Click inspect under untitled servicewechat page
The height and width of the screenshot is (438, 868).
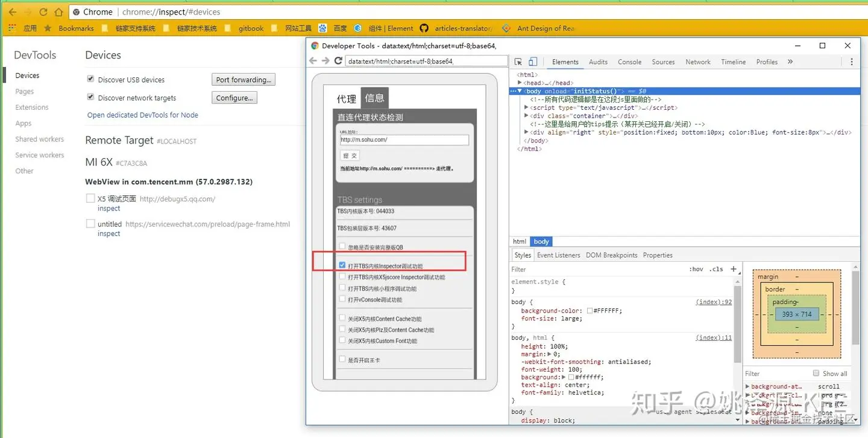109,233
